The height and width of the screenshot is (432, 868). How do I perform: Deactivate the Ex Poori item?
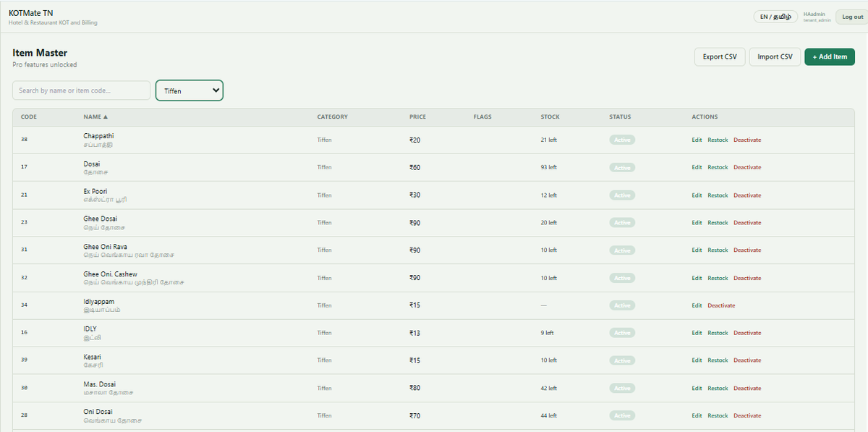click(x=747, y=195)
